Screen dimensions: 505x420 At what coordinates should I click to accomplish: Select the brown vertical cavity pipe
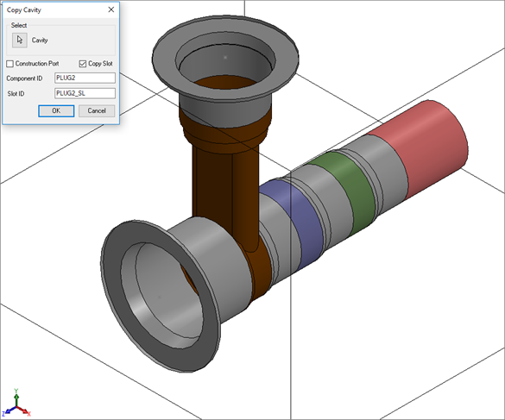(225, 193)
